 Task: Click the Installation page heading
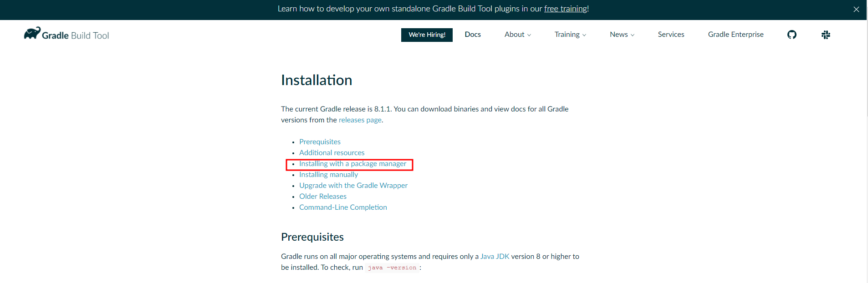tap(317, 80)
